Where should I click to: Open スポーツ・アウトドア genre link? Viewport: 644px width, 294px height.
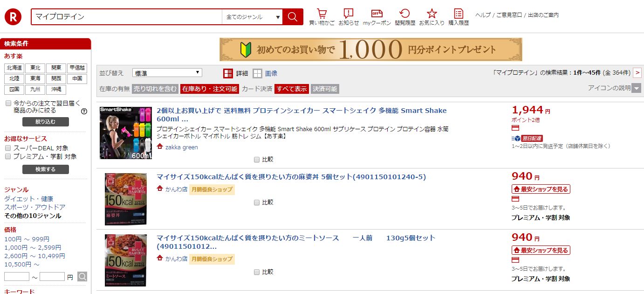coord(35,207)
